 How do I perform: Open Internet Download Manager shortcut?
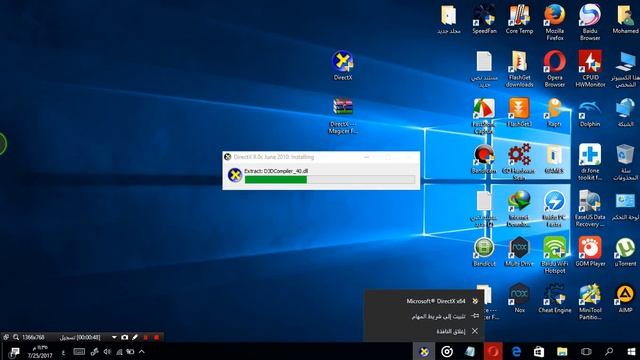point(519,209)
